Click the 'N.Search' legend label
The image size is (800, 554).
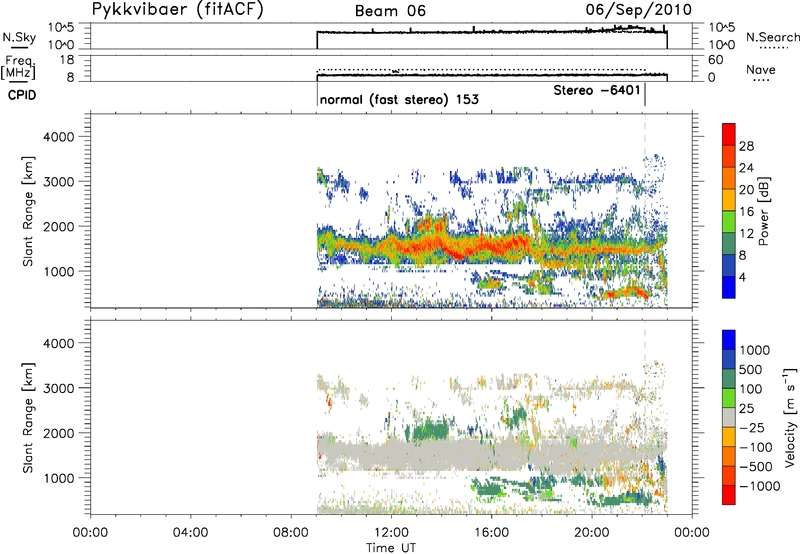[772, 37]
